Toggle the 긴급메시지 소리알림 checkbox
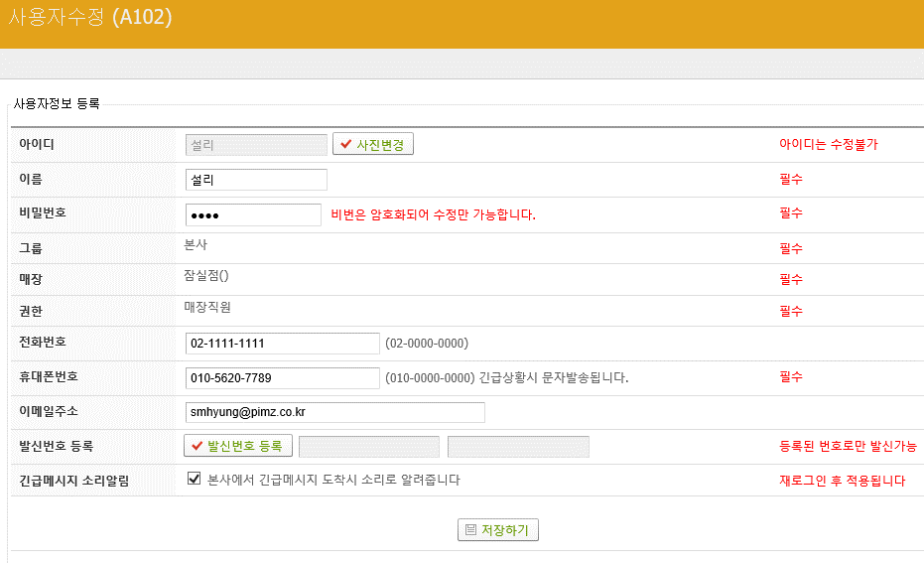 (195, 480)
